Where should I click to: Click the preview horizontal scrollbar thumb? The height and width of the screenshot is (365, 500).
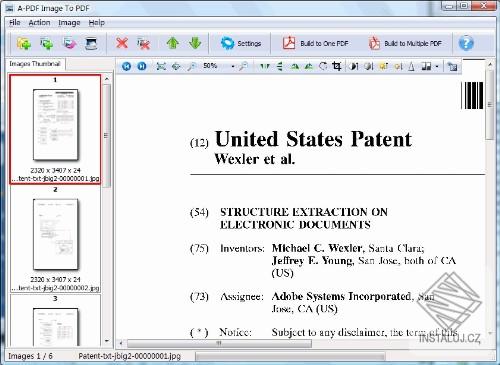pos(219,343)
